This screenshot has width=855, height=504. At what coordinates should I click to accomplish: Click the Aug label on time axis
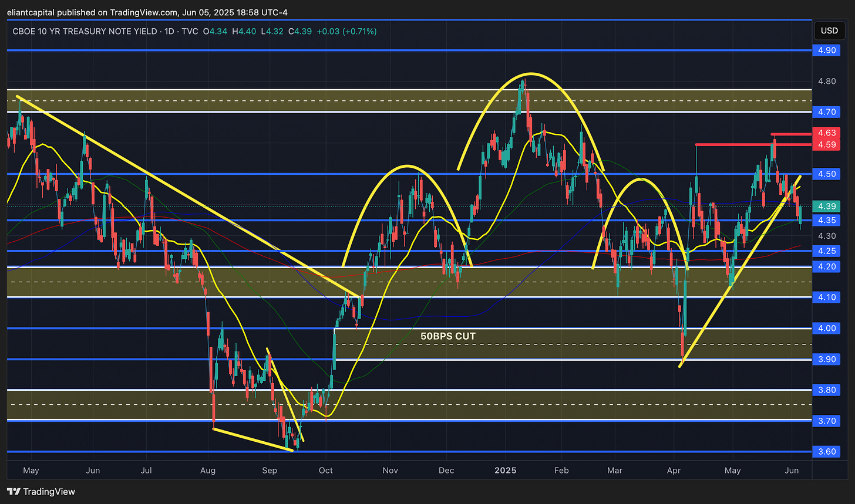pyautogui.click(x=207, y=471)
